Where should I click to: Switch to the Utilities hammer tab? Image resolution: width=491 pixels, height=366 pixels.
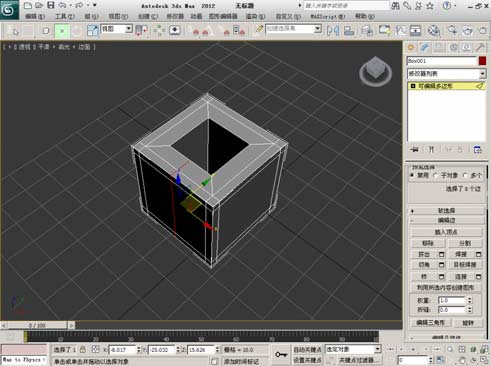coord(480,47)
